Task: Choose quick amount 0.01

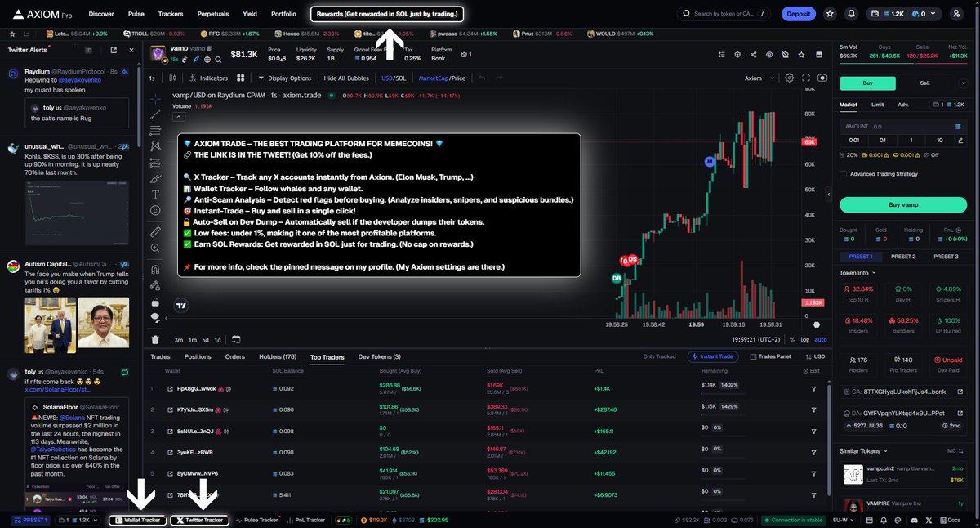Action: pyautogui.click(x=853, y=140)
